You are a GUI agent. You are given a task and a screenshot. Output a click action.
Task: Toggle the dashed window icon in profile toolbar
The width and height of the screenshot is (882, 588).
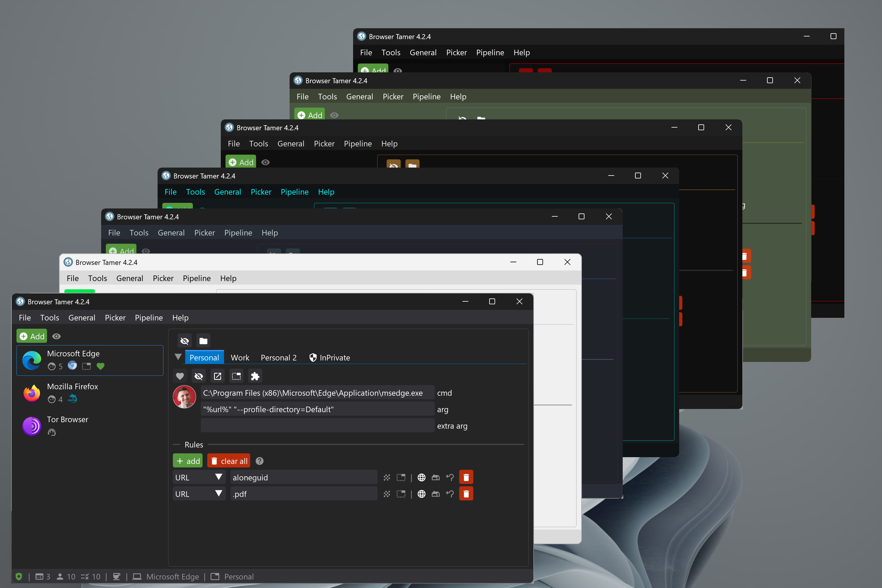236,376
